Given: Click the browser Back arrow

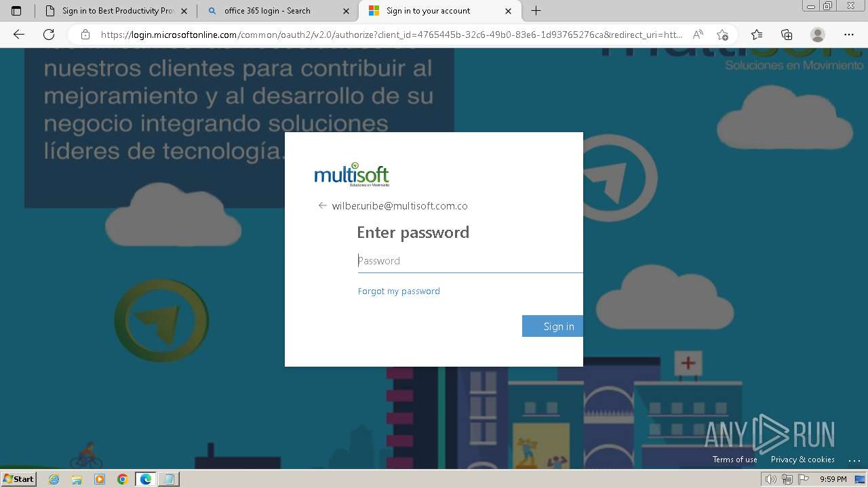Looking at the screenshot, I should [18, 35].
